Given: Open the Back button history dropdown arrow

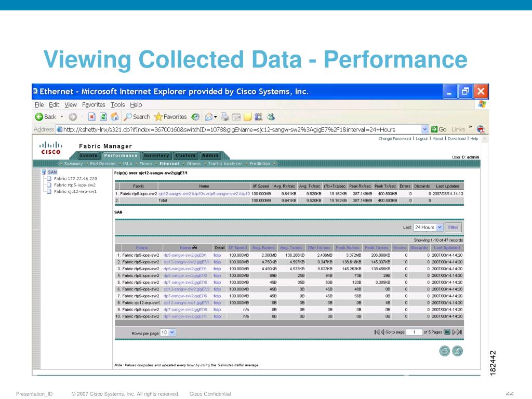Looking at the screenshot, I should click(x=62, y=117).
